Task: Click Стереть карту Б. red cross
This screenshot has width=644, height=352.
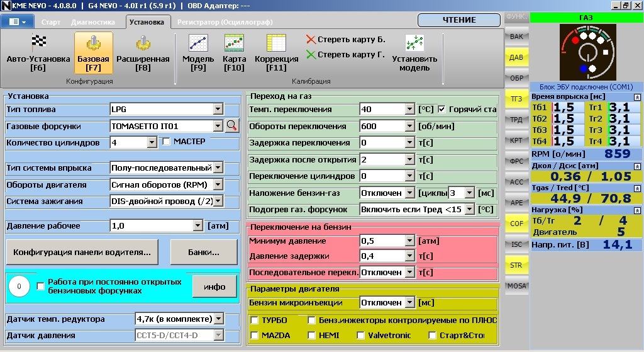Action: [311, 40]
